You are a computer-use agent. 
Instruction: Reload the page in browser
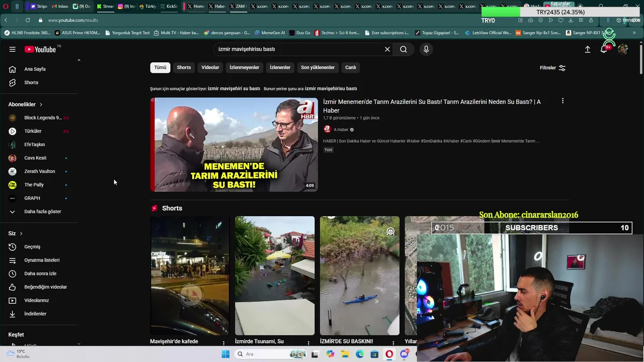click(27, 20)
